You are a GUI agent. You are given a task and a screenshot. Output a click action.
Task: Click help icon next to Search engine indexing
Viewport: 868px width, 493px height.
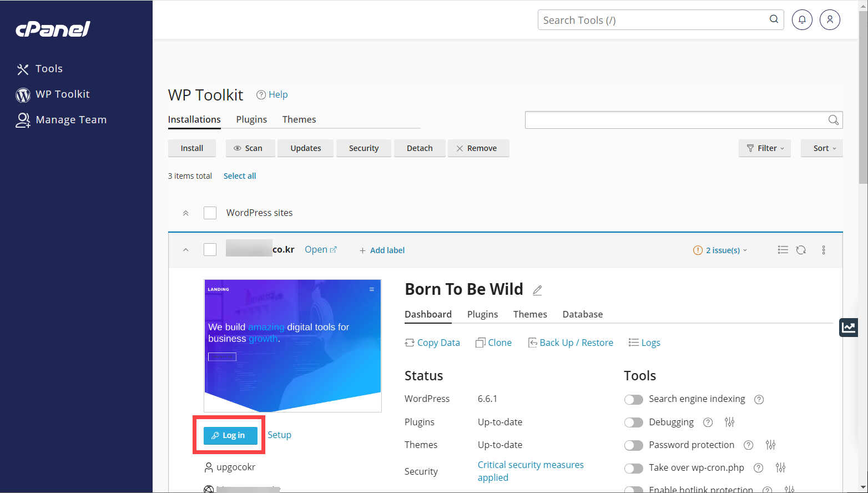tap(759, 400)
